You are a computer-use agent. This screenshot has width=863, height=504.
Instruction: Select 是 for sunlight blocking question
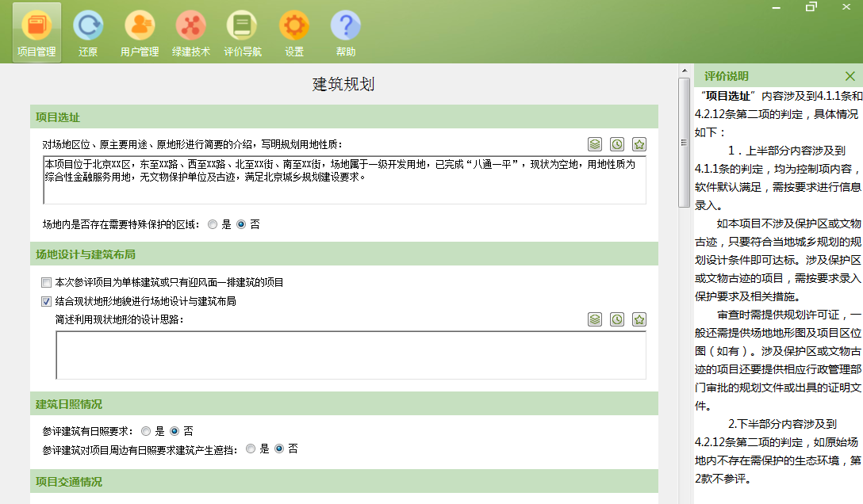[251, 449]
